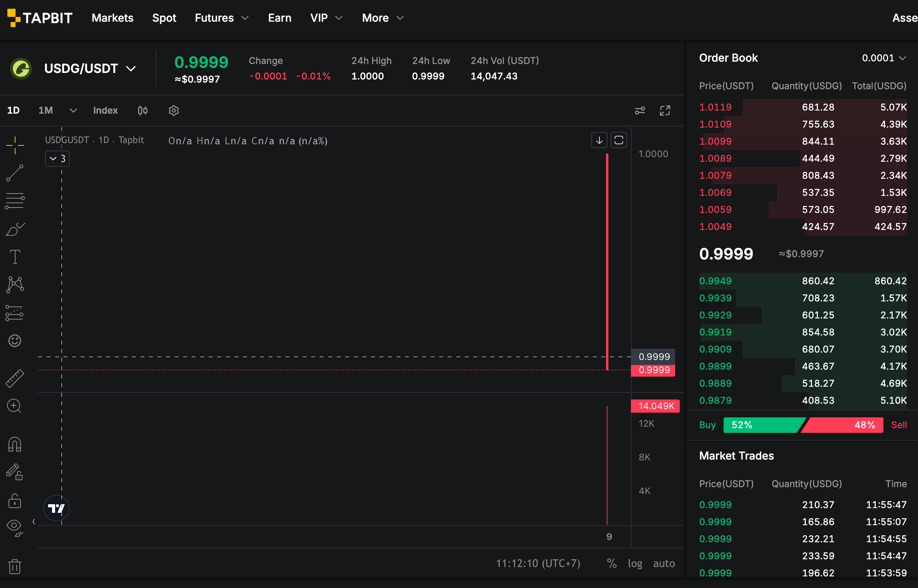Image resolution: width=918 pixels, height=588 pixels.
Task: Open chart settings gear icon
Action: click(174, 111)
